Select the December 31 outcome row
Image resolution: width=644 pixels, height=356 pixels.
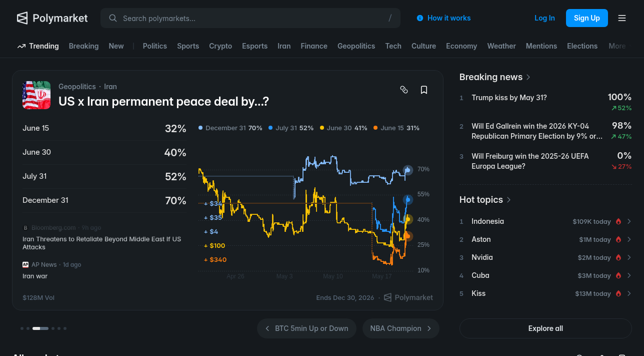[x=104, y=200]
